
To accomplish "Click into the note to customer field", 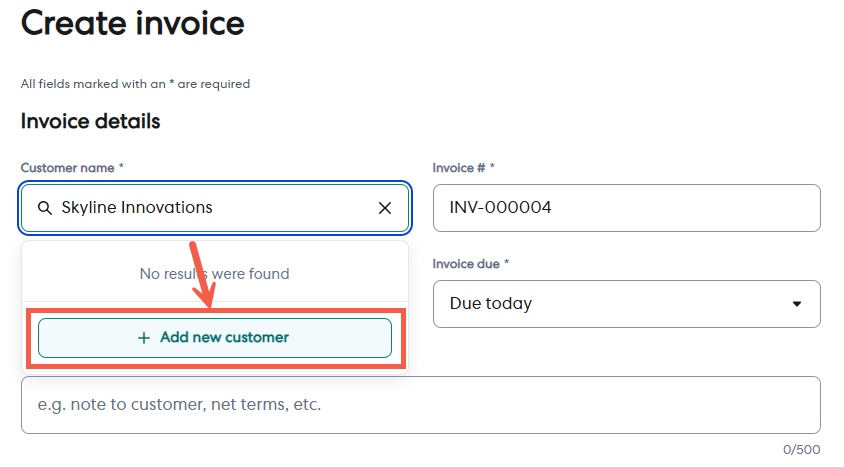I will (x=420, y=405).
